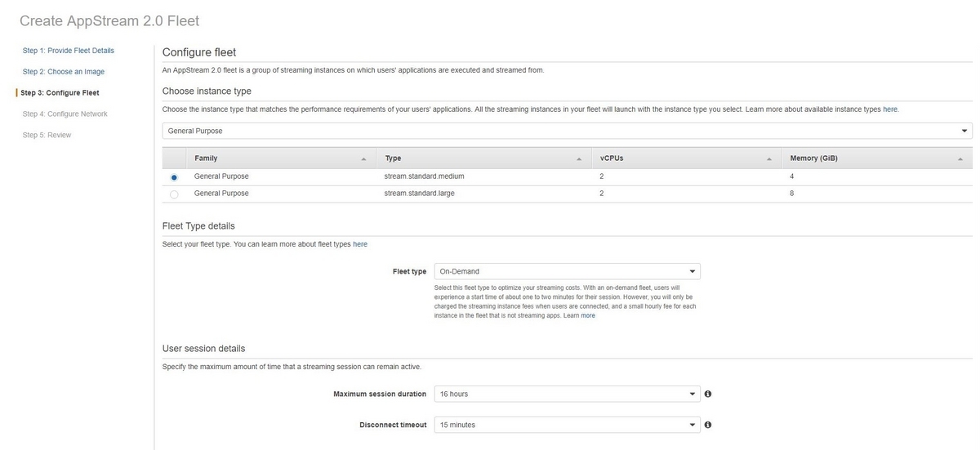Open the Fleet type On-Demand dropdown
The width and height of the screenshot is (980, 450).
click(567, 271)
